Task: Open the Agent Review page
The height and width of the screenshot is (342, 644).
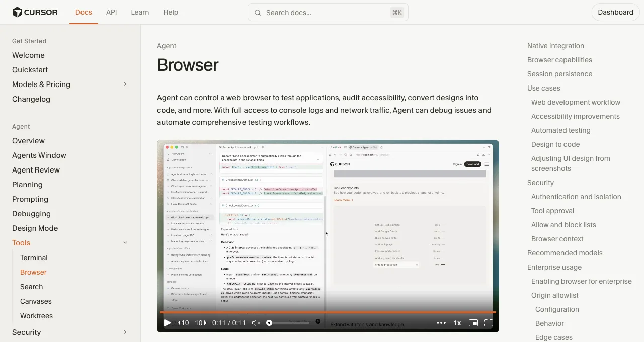Action: [36, 170]
